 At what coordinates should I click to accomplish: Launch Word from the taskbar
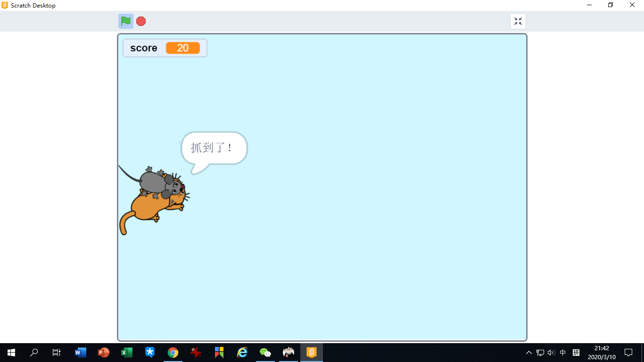tap(81, 353)
